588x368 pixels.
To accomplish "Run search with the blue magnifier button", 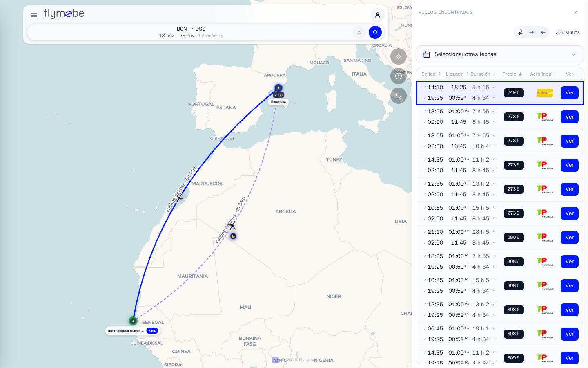I will point(375,32).
